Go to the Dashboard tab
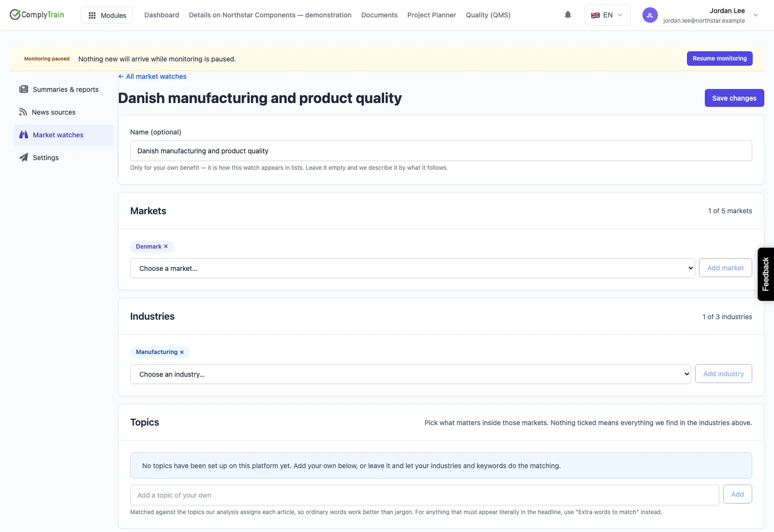Screen dimensions: 774x532 [162, 15]
